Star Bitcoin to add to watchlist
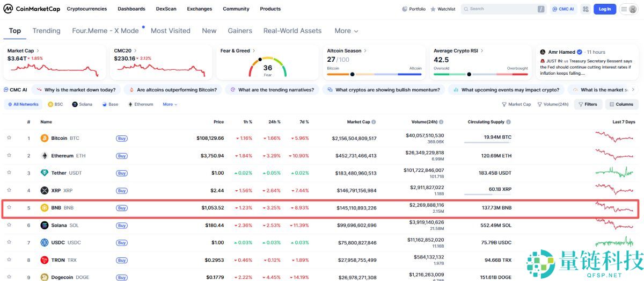Viewport: 644px width, 281px height. click(9, 138)
